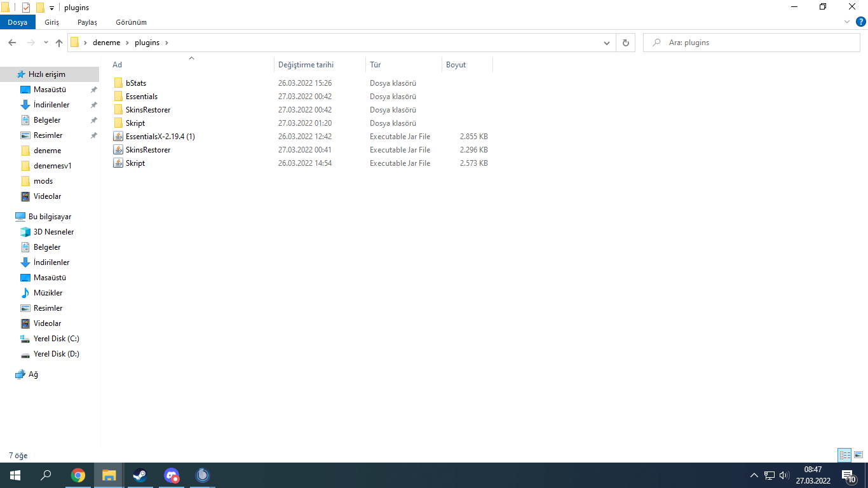The width and height of the screenshot is (868, 488).
Task: Go back with the Back arrow
Action: [12, 43]
